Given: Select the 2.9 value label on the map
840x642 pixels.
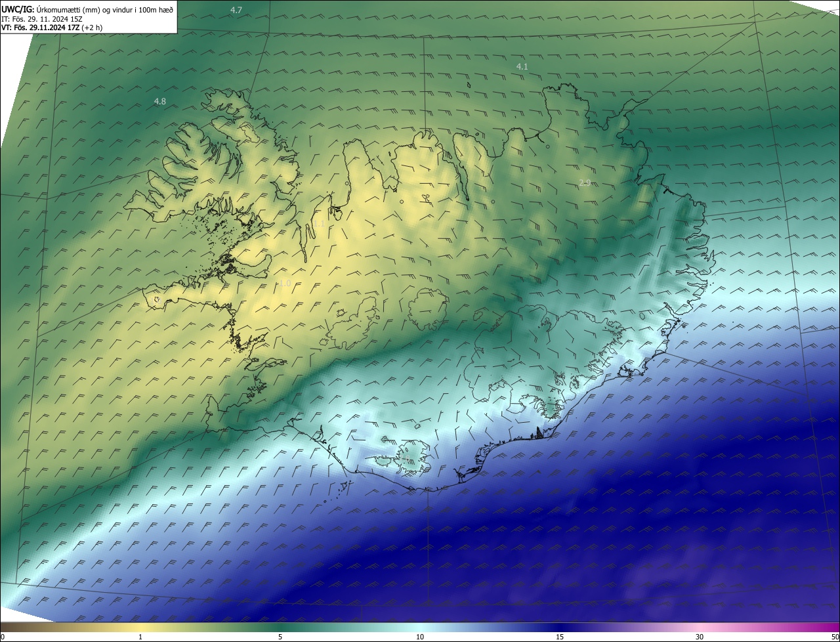Looking at the screenshot, I should 585,182.
